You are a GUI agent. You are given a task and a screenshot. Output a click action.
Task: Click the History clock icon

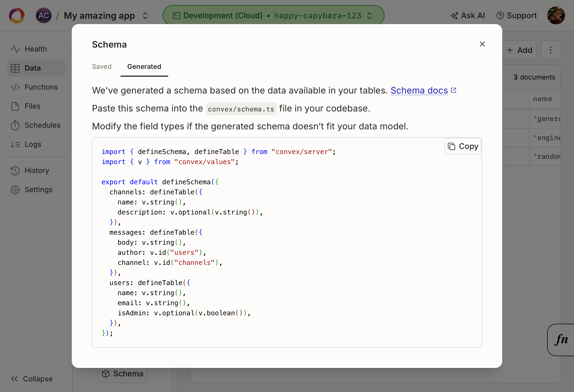[x=15, y=171]
